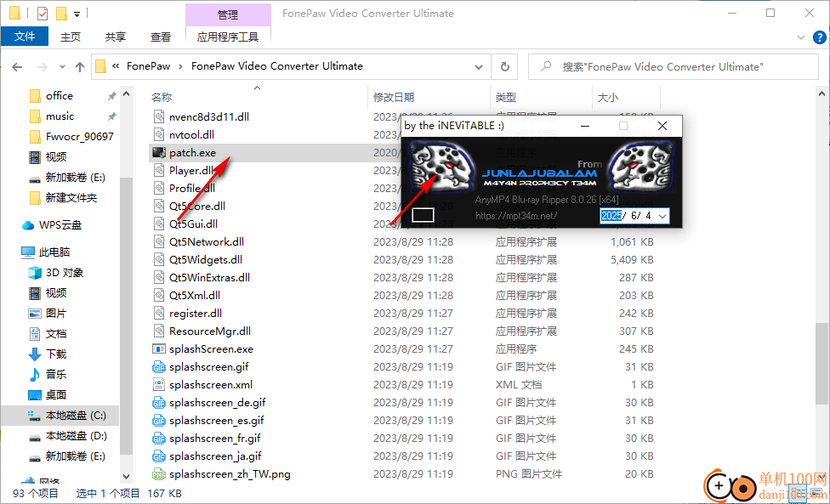The image size is (830, 504).
Task: Minimize the patcher window
Action: click(x=585, y=126)
